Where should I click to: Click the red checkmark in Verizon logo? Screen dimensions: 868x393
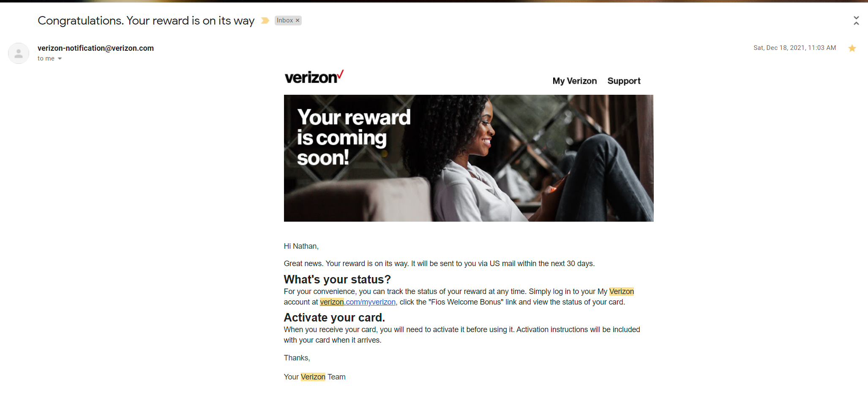coord(341,74)
